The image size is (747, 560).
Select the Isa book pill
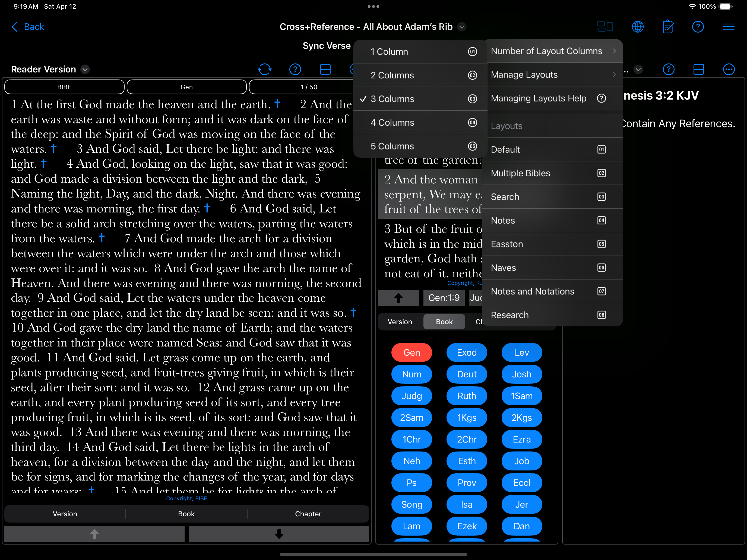(x=467, y=504)
